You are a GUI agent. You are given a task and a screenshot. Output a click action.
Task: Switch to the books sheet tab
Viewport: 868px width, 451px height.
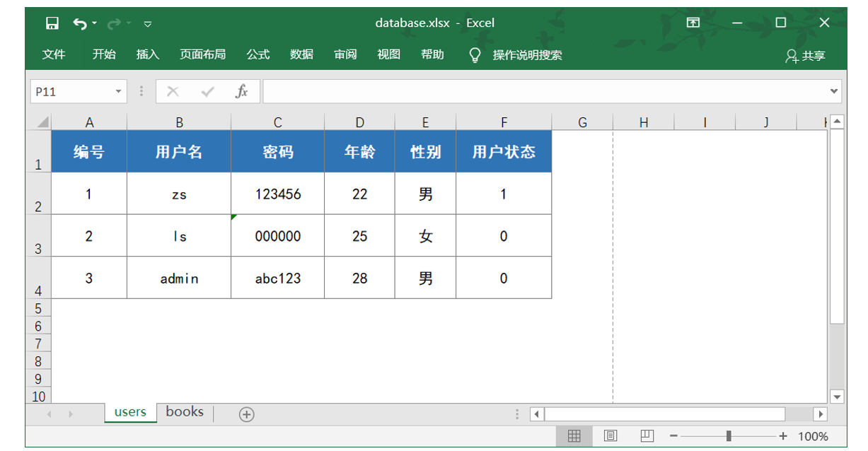click(x=184, y=411)
